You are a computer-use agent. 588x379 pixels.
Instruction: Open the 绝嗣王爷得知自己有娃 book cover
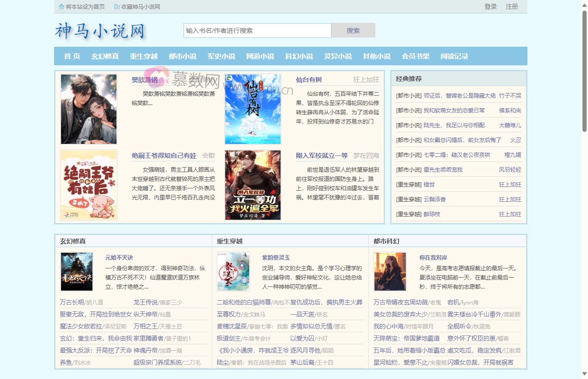pyautogui.click(x=89, y=185)
